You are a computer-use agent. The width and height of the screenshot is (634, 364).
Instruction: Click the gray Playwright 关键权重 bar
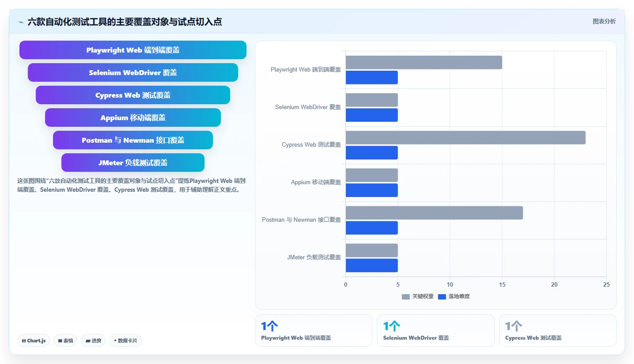[x=424, y=62]
